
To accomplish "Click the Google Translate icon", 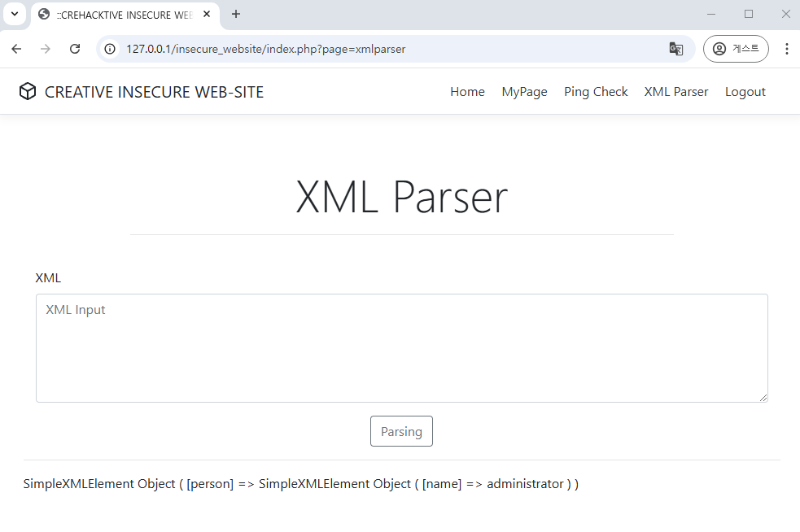I will pyautogui.click(x=676, y=49).
